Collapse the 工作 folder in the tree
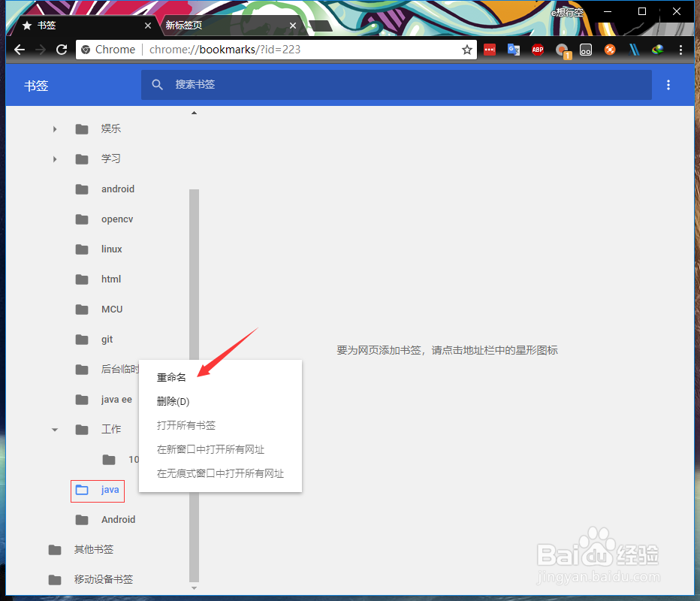The image size is (700, 601). [x=54, y=429]
